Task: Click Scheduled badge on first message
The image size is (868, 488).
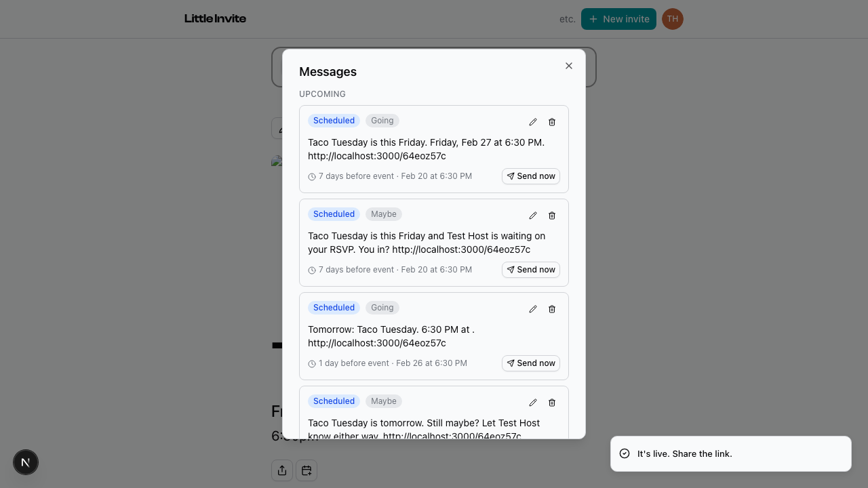Action: coord(334,121)
